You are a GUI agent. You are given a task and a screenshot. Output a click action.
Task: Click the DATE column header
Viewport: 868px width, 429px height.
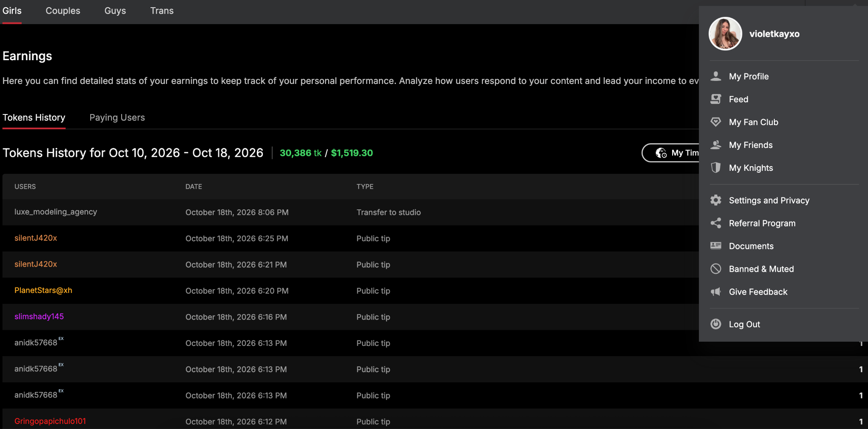(194, 187)
